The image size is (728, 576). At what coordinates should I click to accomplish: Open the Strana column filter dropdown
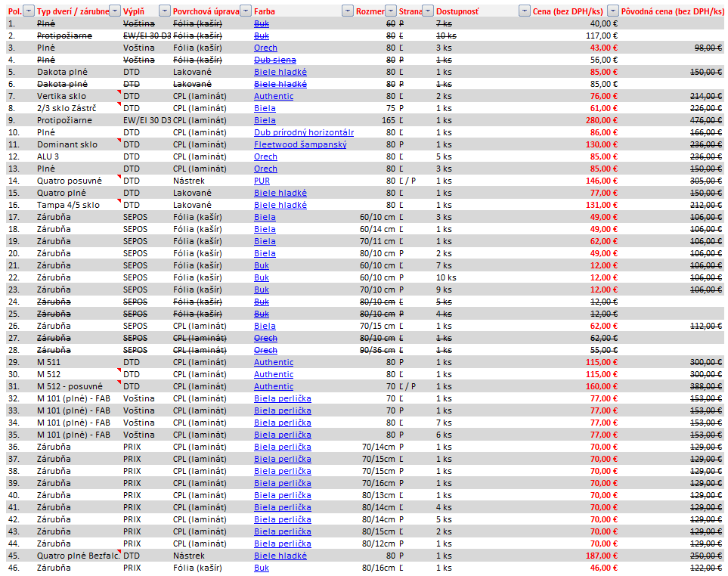point(428,11)
